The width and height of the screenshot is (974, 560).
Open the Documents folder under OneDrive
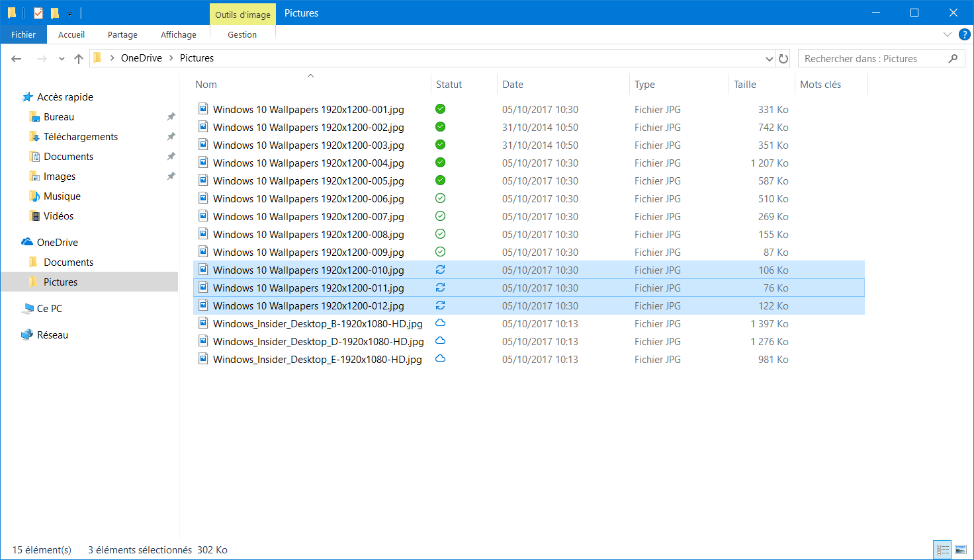(x=68, y=262)
